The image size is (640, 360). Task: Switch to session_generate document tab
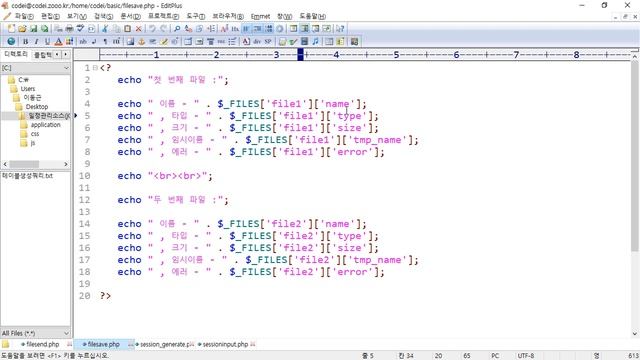[164, 344]
